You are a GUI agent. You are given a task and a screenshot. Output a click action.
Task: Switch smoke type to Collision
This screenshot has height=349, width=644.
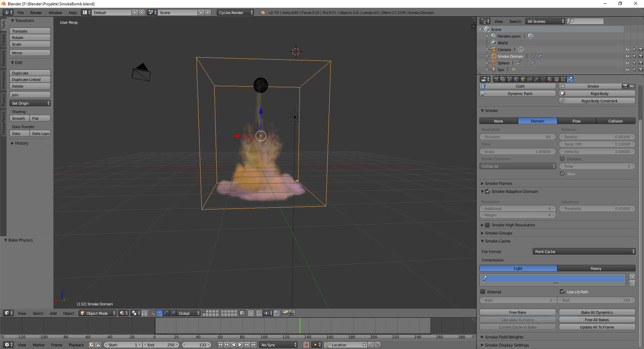click(x=615, y=121)
